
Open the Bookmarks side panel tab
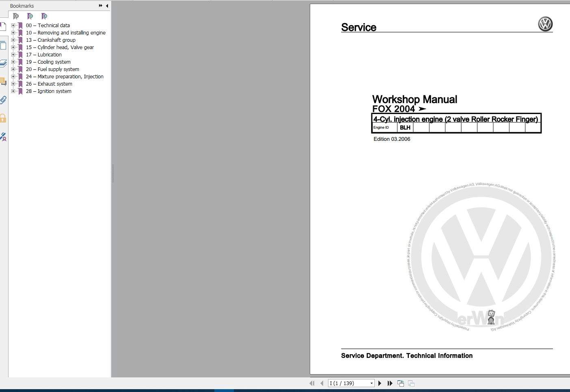pos(3,27)
